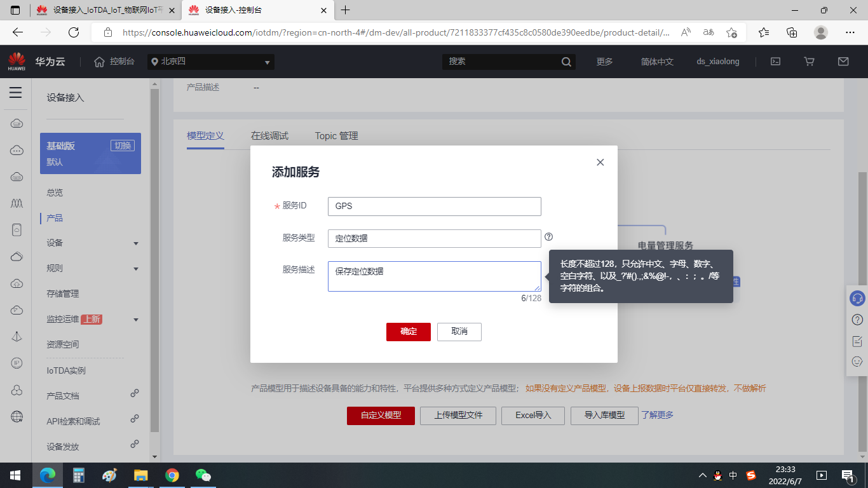Click the 取消 button

(459, 332)
